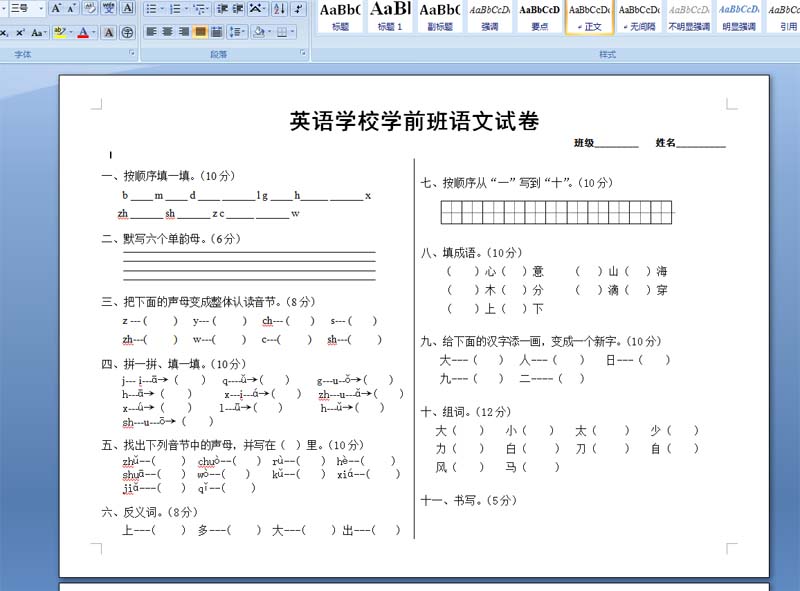Apply the 标题 heading style
The image size is (800, 591).
[x=340, y=17]
